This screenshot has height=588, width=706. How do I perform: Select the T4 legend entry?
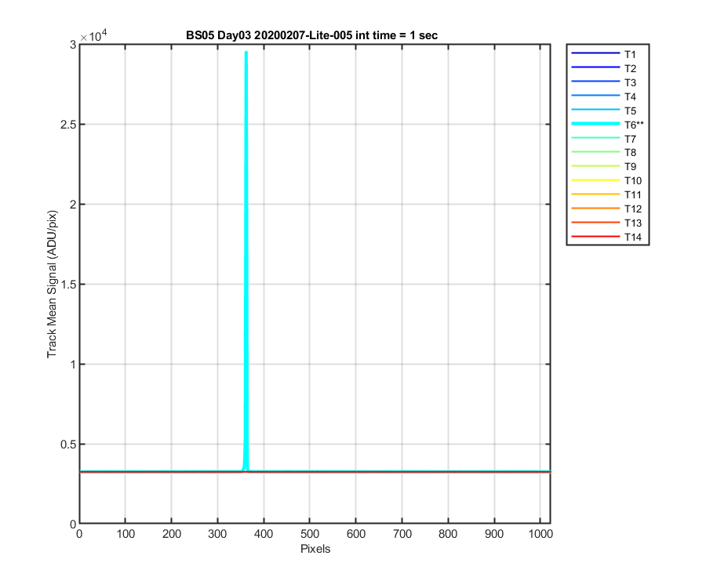pos(604,96)
